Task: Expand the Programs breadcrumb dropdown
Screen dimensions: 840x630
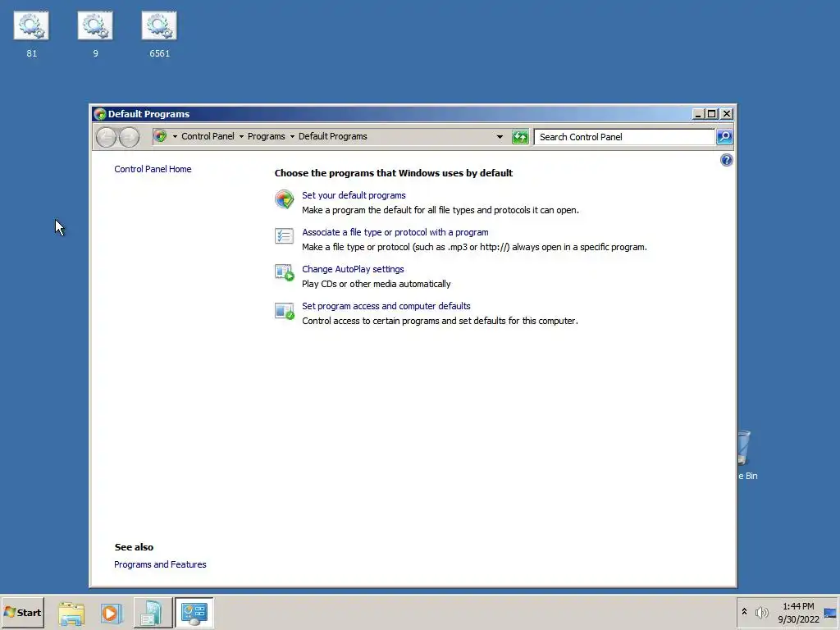Action: (292, 137)
